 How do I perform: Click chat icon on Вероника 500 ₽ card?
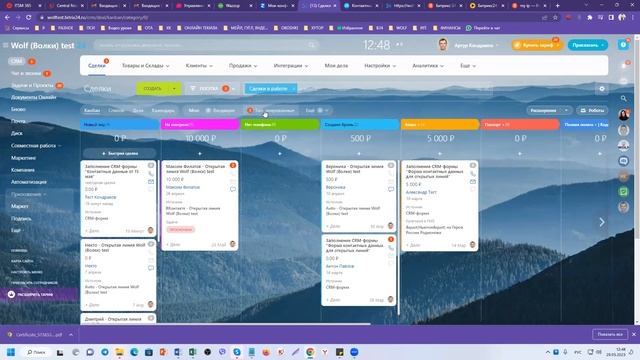click(x=391, y=189)
